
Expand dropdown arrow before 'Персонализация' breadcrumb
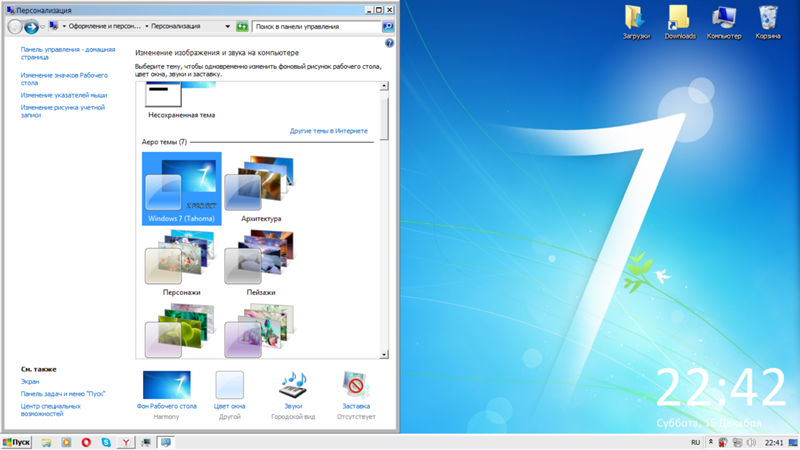point(146,26)
